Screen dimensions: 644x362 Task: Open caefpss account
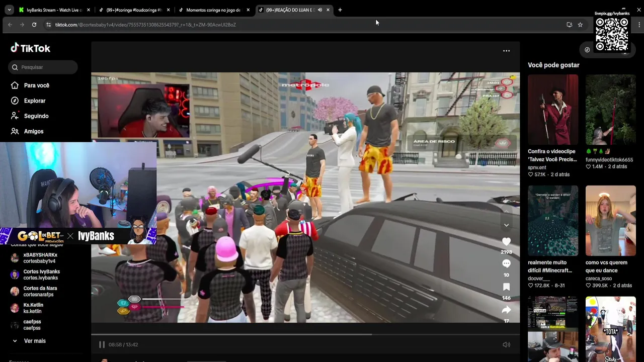[x=32, y=325]
